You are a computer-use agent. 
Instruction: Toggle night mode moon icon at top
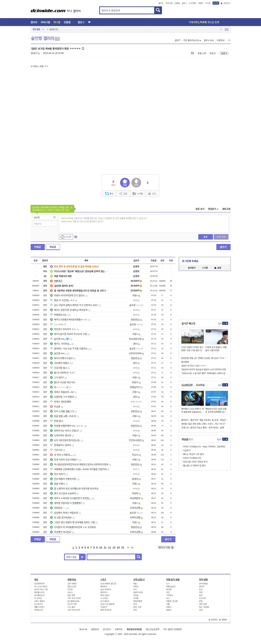(222, 3)
